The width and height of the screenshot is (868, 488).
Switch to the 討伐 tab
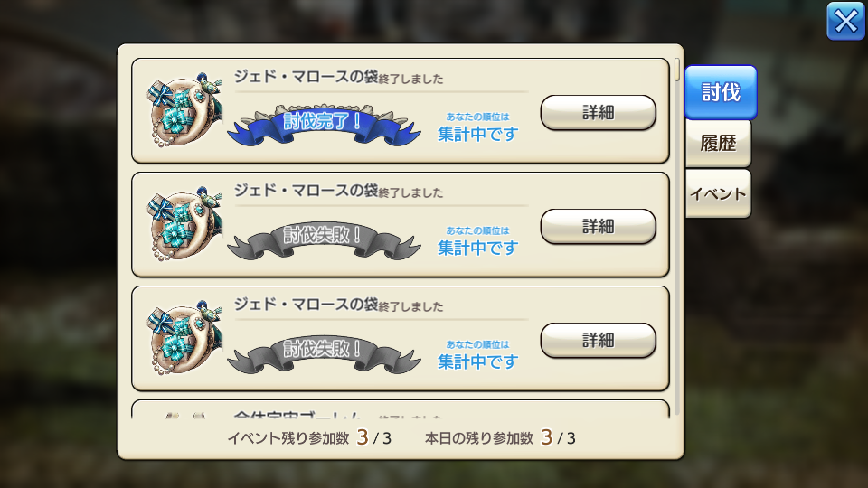pos(721,92)
